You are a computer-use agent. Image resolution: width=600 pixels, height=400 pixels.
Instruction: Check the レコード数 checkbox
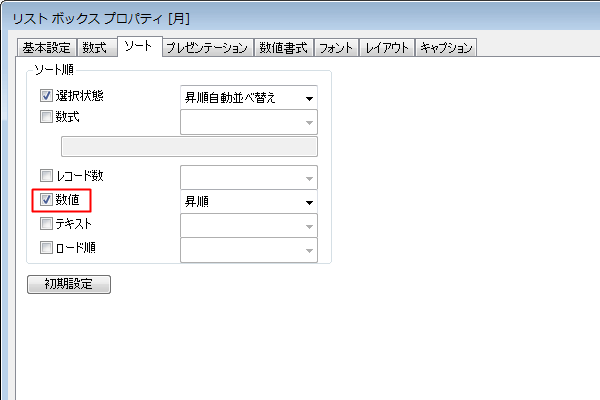[x=46, y=176]
